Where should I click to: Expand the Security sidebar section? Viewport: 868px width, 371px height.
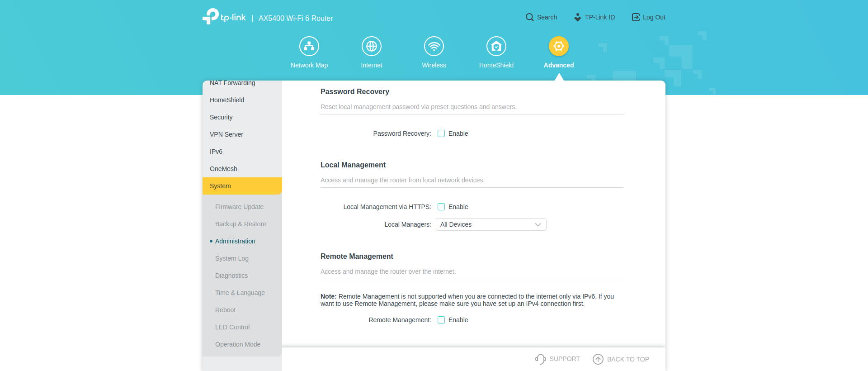point(221,117)
